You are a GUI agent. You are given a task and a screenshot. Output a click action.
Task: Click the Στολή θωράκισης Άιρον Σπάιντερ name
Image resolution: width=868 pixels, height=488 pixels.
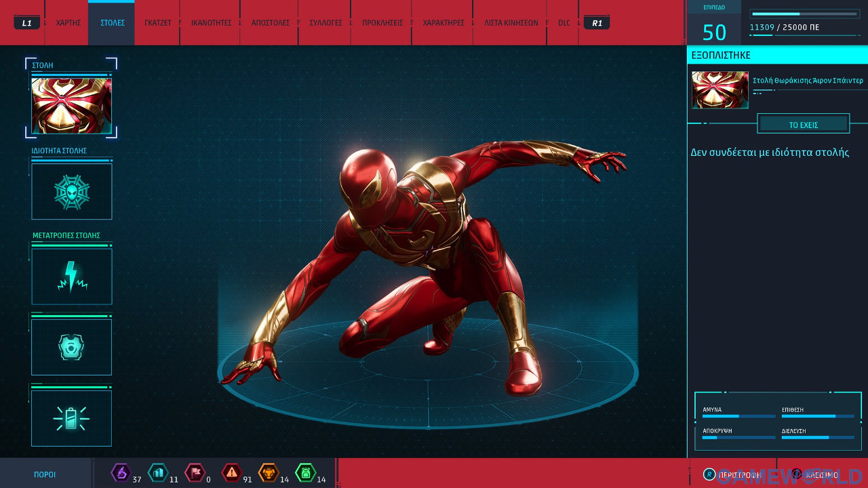[808, 80]
